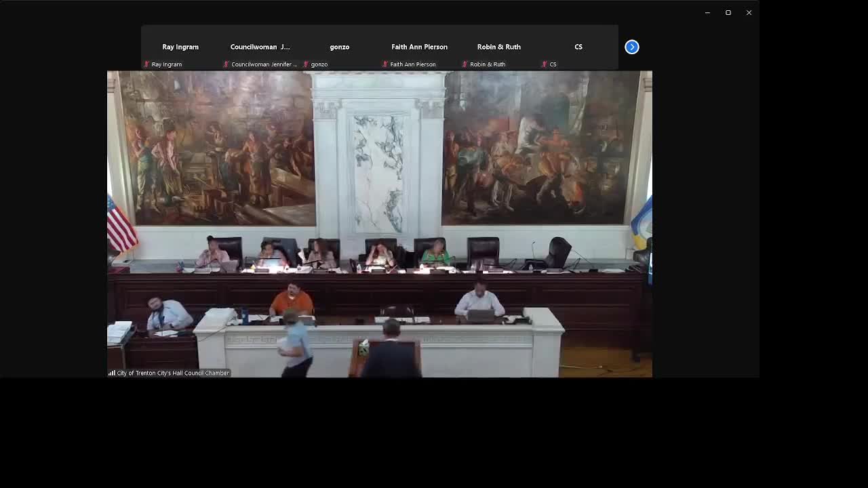This screenshot has width=868, height=488.
Task: Select the CS participant tile
Action: (578, 47)
